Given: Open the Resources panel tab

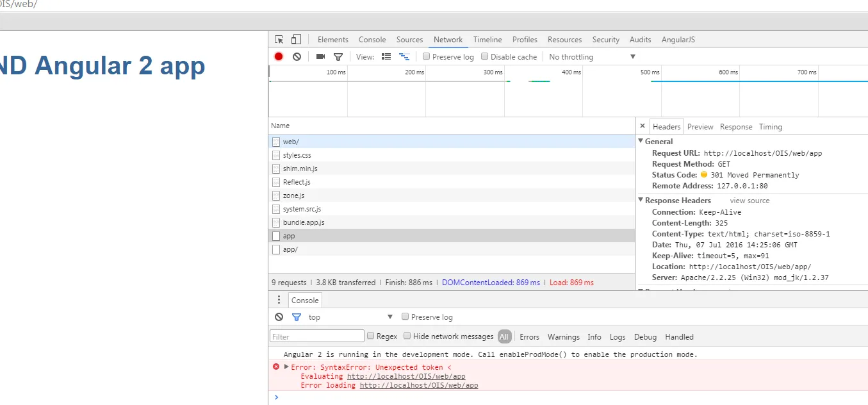Looking at the screenshot, I should point(564,40).
